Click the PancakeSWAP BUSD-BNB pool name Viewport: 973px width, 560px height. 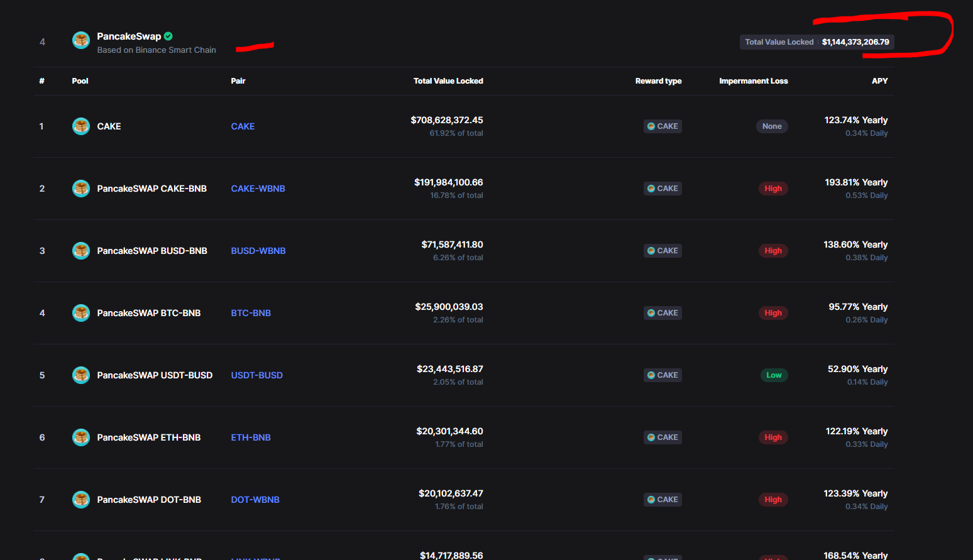click(x=152, y=251)
